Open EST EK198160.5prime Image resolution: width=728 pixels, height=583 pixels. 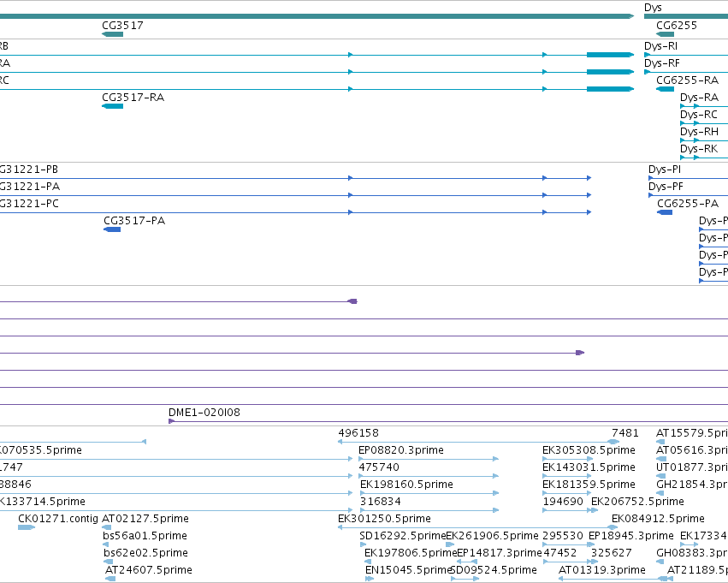tap(406, 485)
